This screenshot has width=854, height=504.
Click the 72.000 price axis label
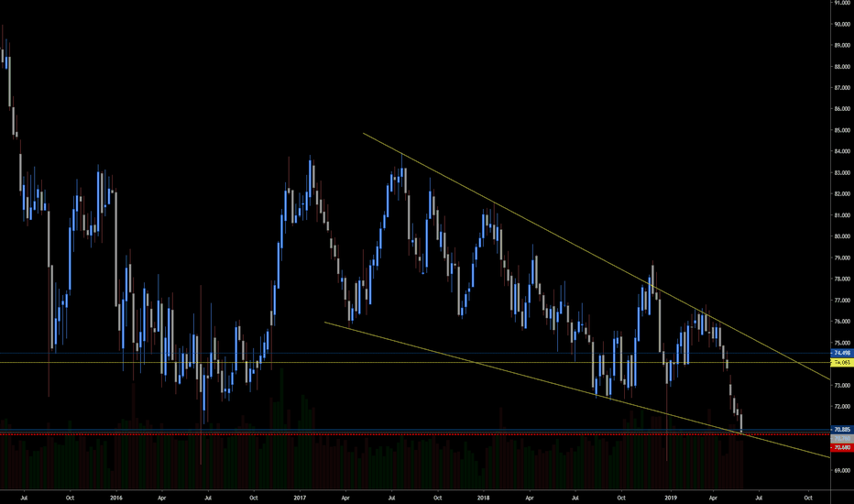point(842,407)
